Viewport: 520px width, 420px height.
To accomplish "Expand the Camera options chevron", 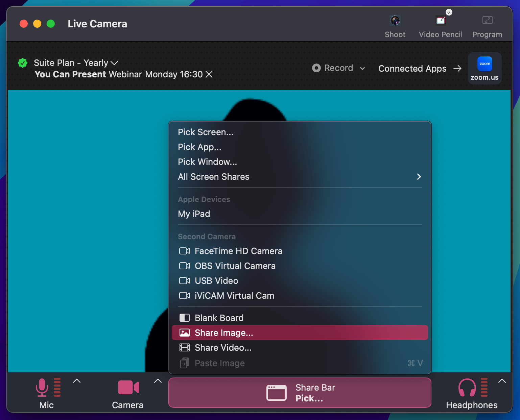I will [x=158, y=381].
